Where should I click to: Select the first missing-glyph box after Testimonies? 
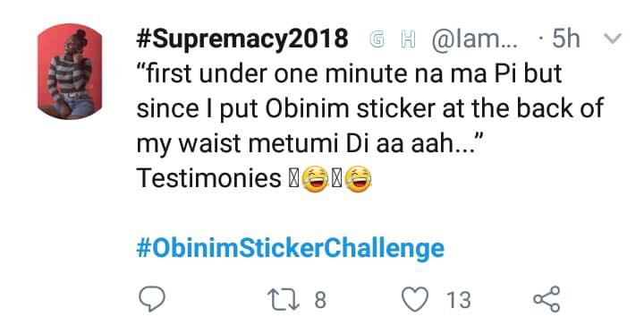293,179
